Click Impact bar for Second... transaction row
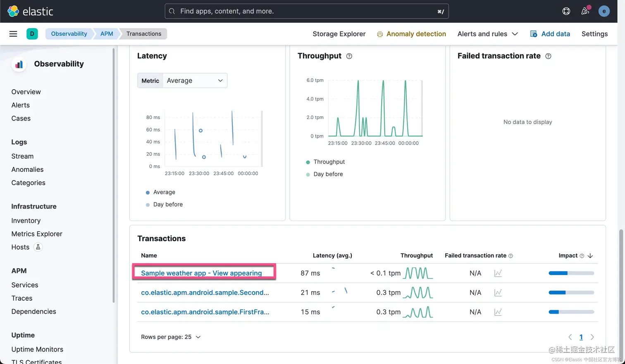Screen dimensions: 625x364 (571, 293)
